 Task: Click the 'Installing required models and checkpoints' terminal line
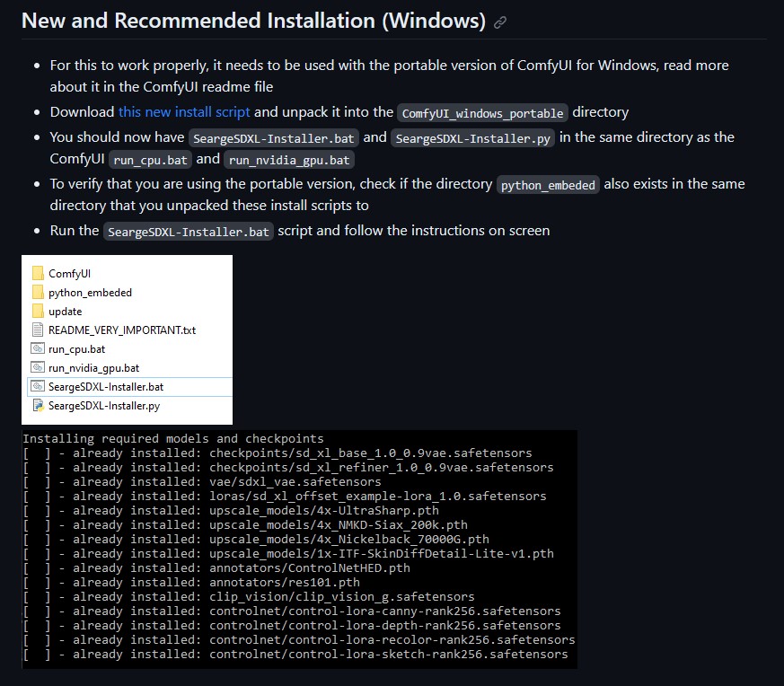(173, 439)
